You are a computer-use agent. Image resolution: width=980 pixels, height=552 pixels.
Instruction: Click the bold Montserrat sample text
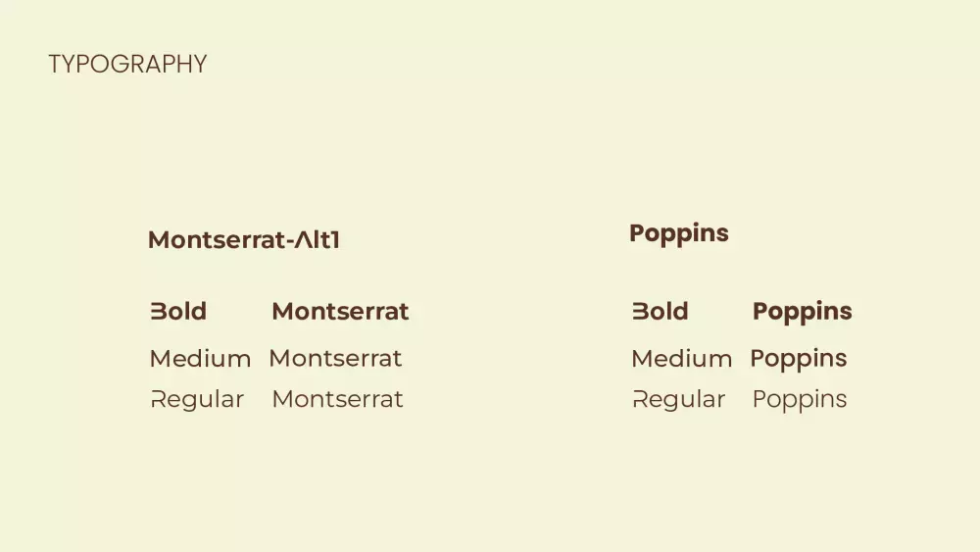click(x=340, y=312)
